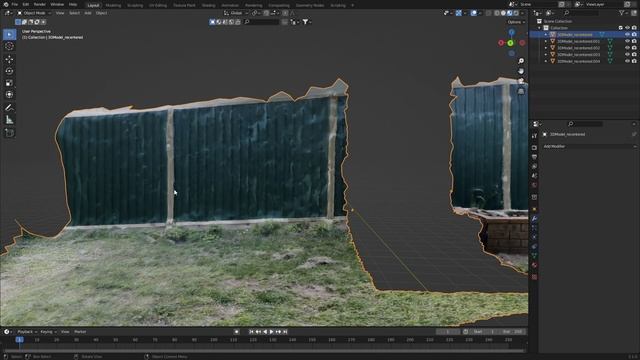
Task: Switch to the UV Editing workspace tab
Action: click(158, 5)
